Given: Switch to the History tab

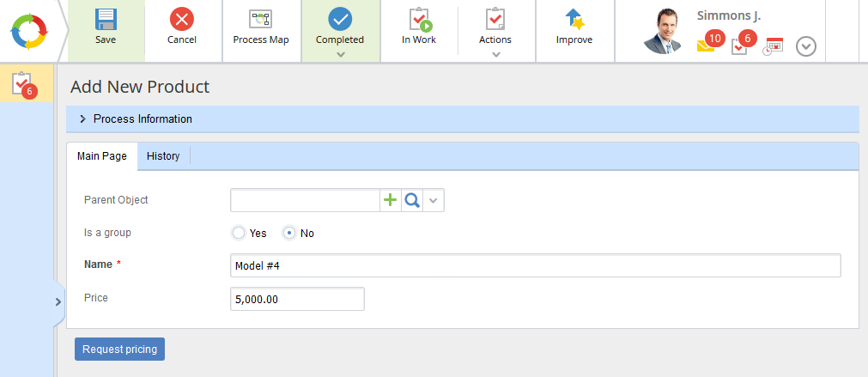Looking at the screenshot, I should [x=163, y=156].
